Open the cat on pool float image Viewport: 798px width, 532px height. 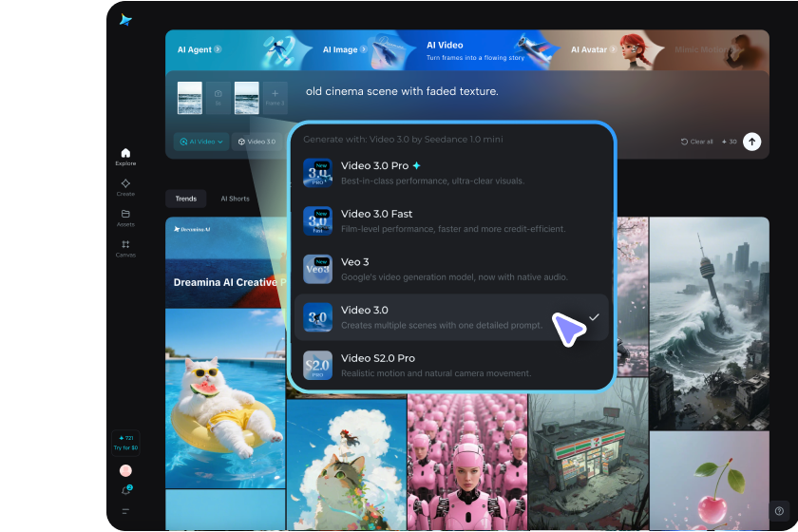[x=225, y=399]
